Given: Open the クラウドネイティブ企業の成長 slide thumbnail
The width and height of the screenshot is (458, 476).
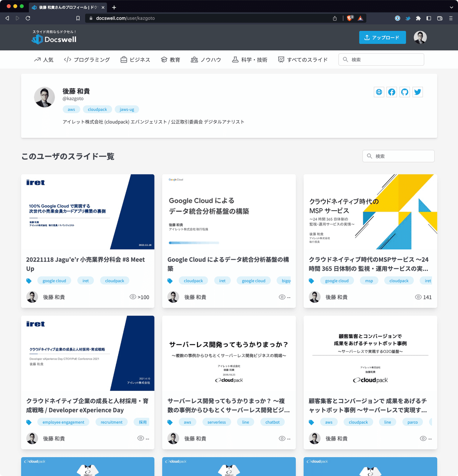Looking at the screenshot, I should coord(88,353).
